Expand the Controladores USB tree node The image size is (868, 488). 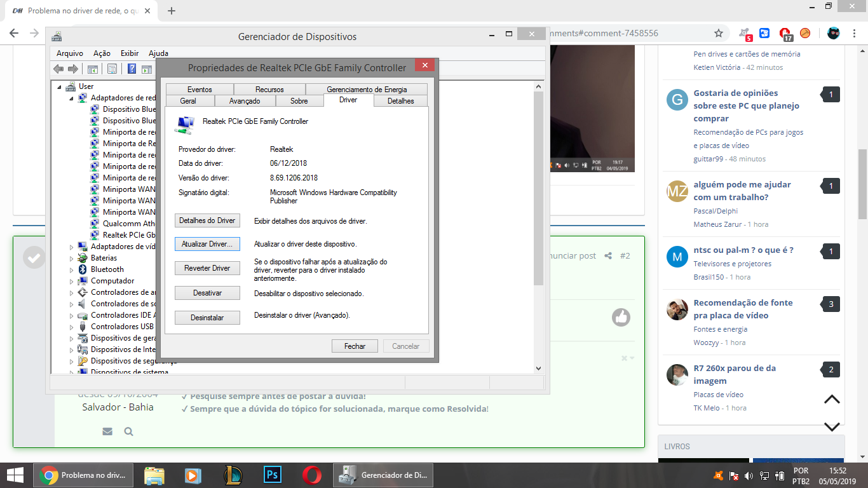[x=71, y=327]
